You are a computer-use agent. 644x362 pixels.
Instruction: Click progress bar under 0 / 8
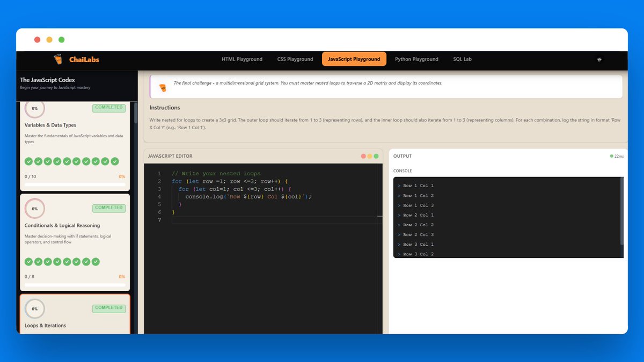click(75, 284)
